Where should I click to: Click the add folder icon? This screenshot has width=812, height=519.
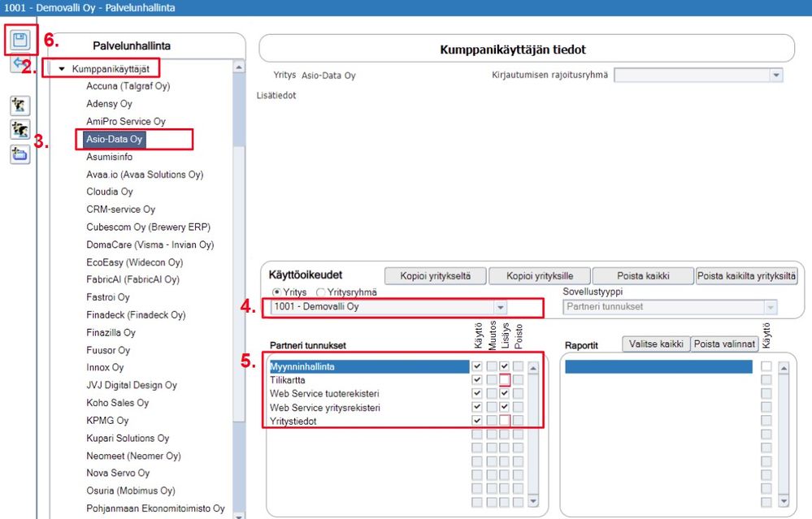click(x=20, y=154)
